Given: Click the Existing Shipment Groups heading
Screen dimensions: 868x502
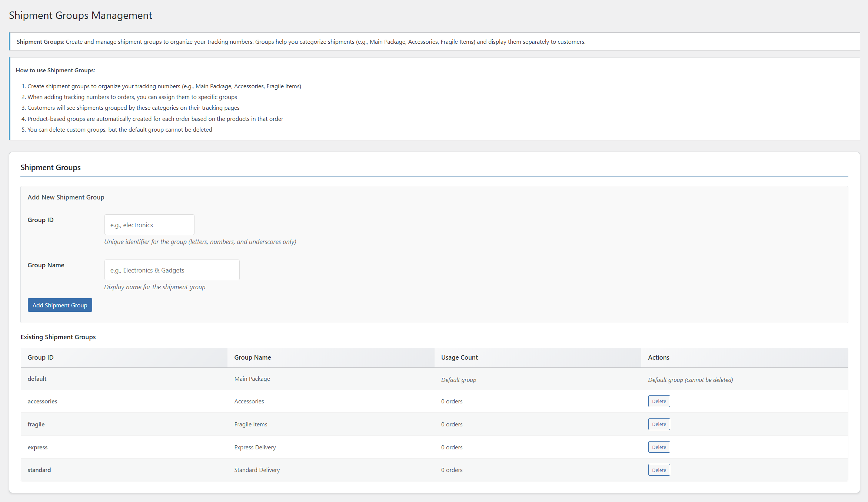Looking at the screenshot, I should 58,337.
